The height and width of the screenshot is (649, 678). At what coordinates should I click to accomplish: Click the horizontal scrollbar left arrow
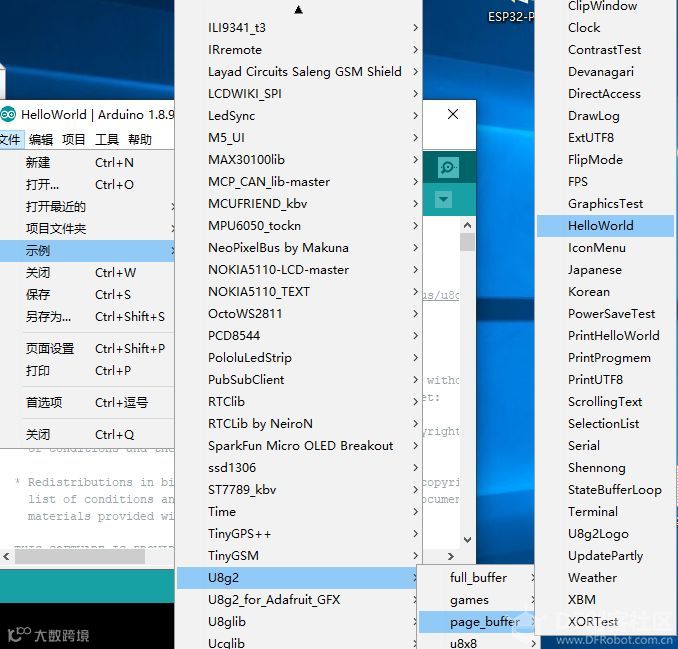pyautogui.click(x=6, y=556)
